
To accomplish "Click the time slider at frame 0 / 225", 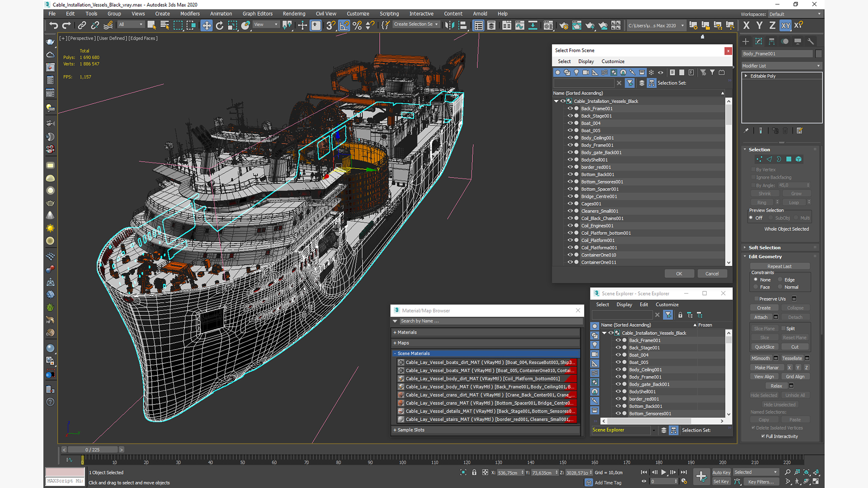I will click(93, 450).
